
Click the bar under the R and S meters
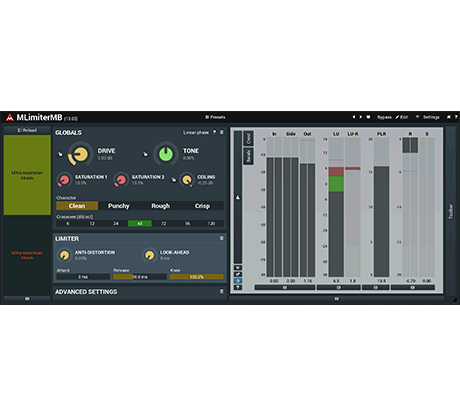[413, 287]
